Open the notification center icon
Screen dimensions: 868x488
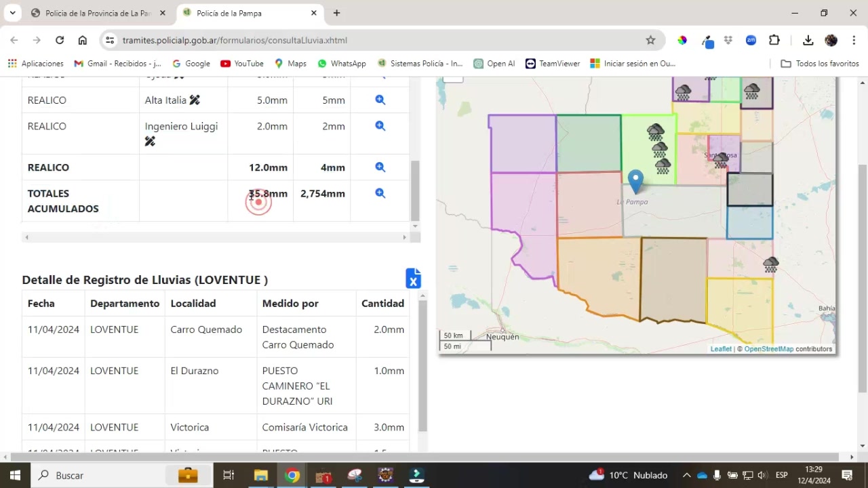pos(847,475)
